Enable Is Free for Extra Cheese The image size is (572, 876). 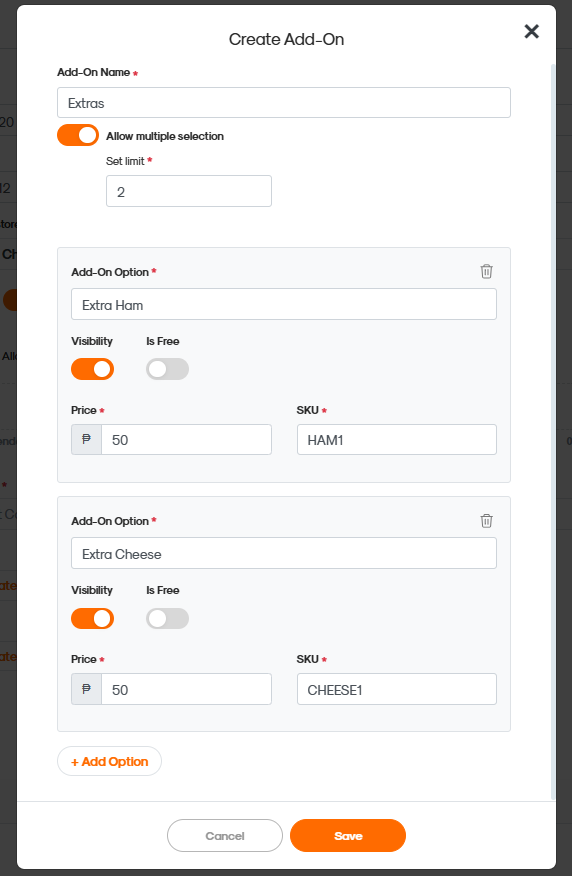coord(167,618)
